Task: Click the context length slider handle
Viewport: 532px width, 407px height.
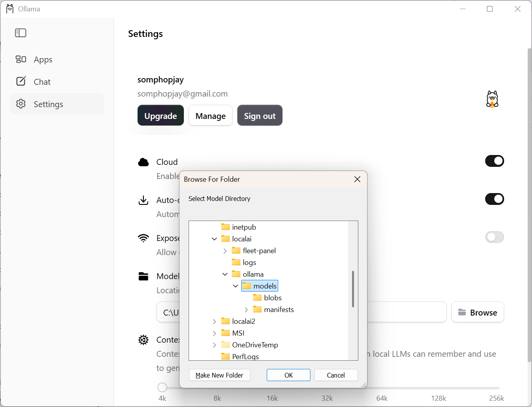Action: (162, 387)
